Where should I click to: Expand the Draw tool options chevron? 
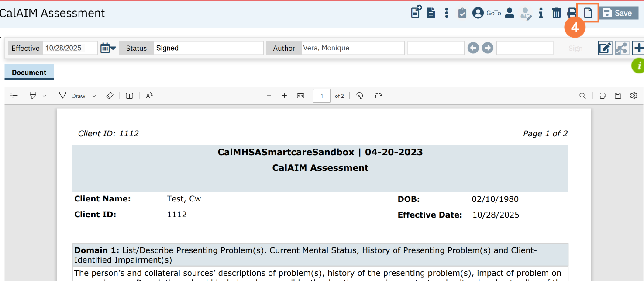pos(94,96)
